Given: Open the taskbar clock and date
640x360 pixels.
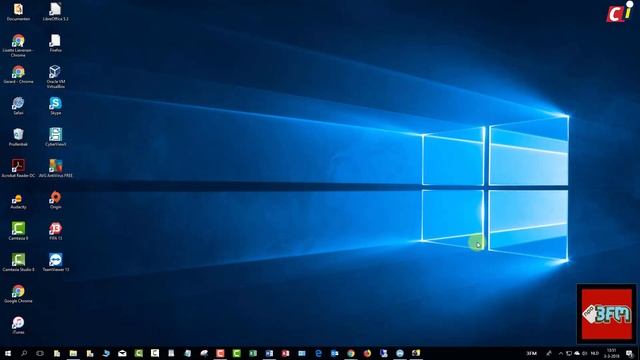Looking at the screenshot, I should click(611, 353).
